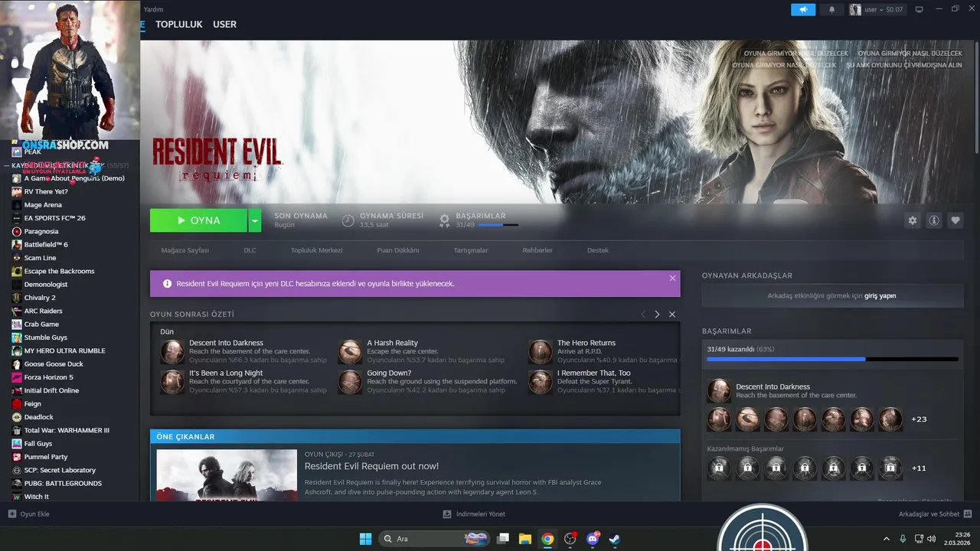
Task: Open the achievements icon next to Başarımlar
Action: 444,220
